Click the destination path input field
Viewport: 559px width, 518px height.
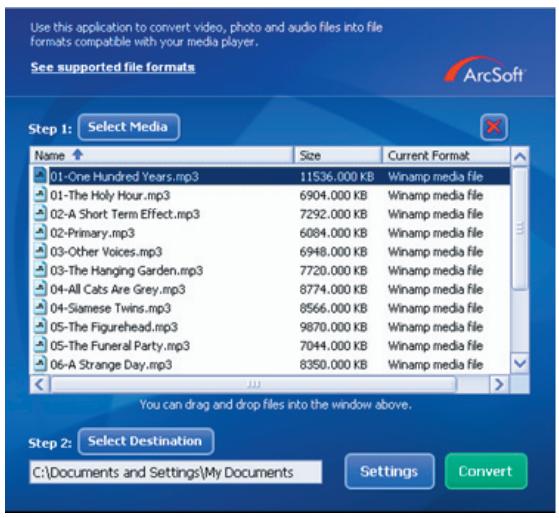pos(176,472)
